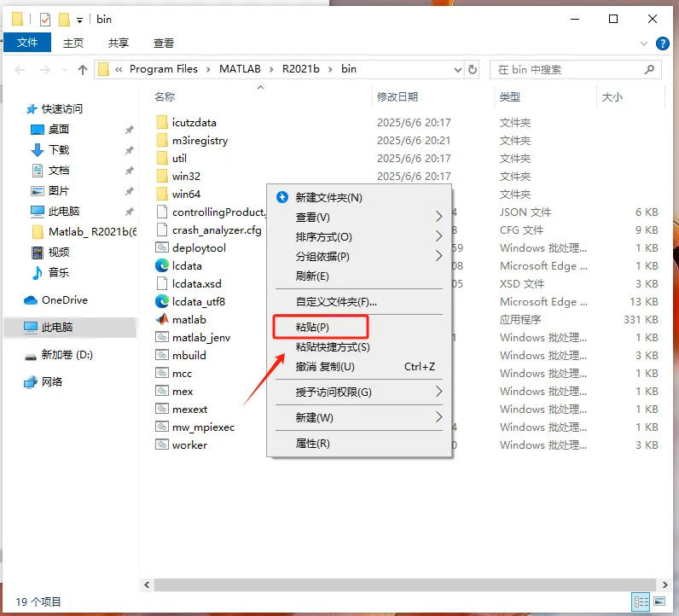Select the matlab application icon
679x616 pixels.
(162, 319)
